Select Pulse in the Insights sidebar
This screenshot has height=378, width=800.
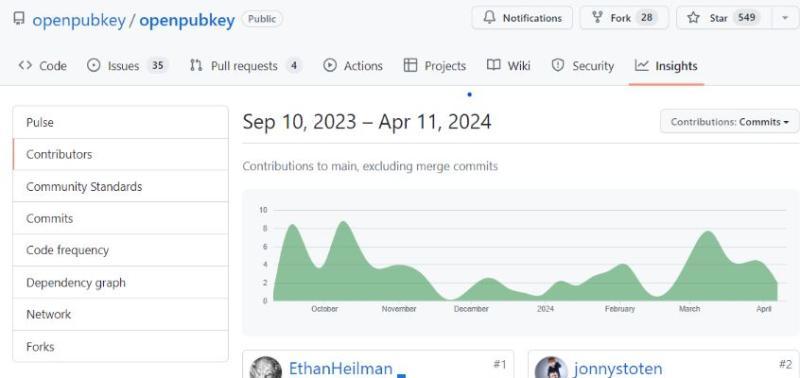[x=120, y=122]
